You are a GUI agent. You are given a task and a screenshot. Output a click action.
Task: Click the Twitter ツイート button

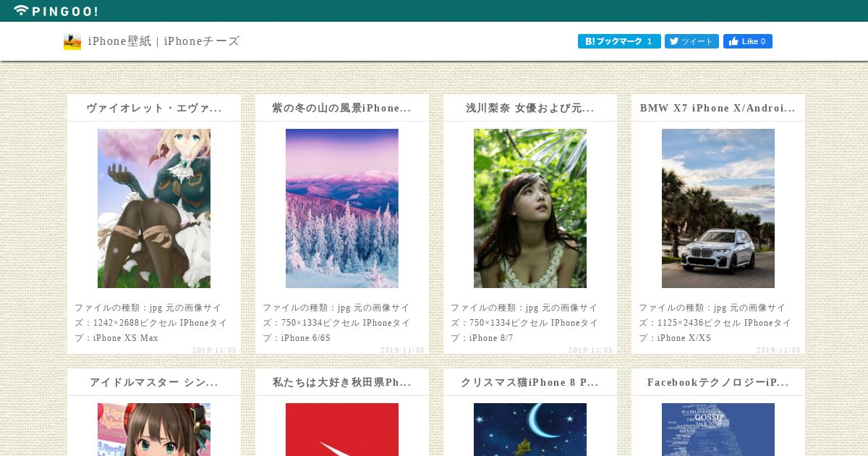(692, 41)
